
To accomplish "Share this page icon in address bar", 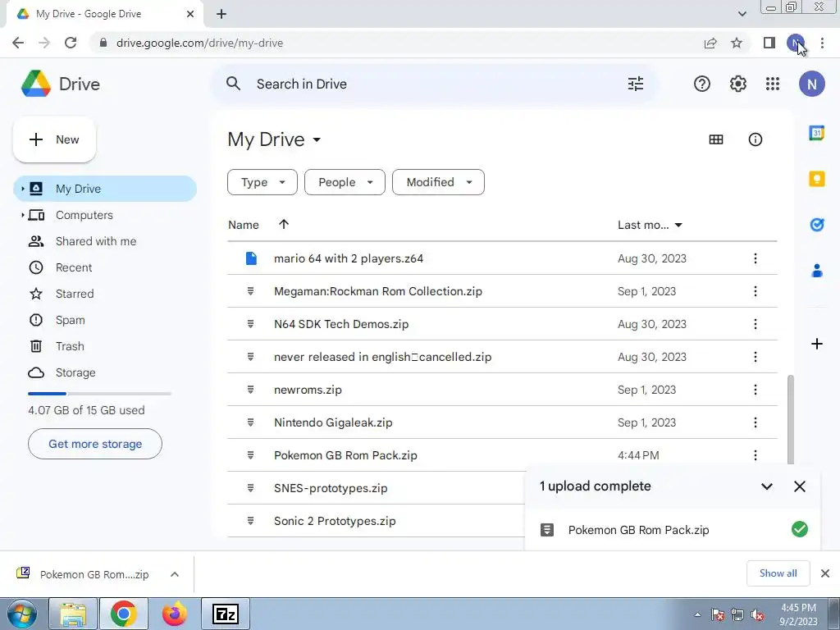I will (710, 43).
